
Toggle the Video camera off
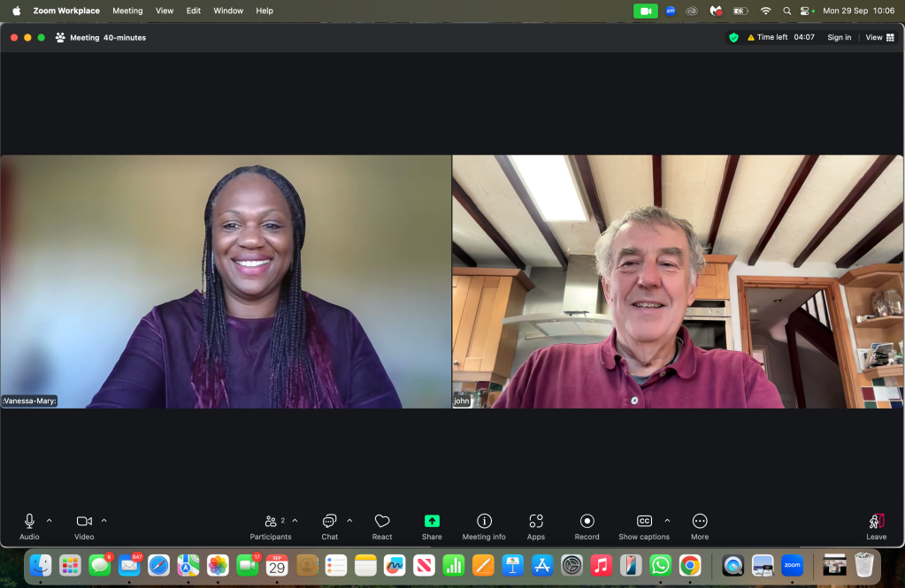pyautogui.click(x=84, y=522)
